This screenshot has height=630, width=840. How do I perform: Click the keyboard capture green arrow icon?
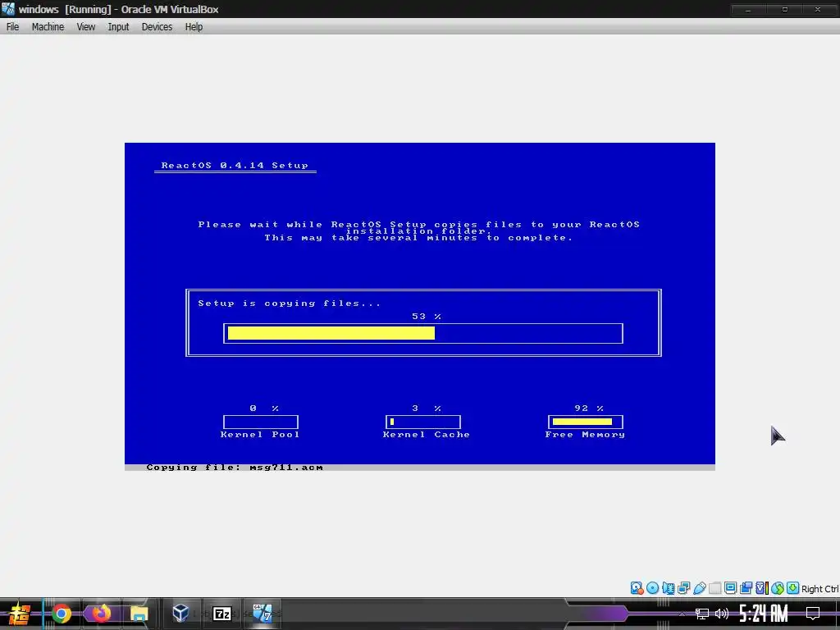793,588
